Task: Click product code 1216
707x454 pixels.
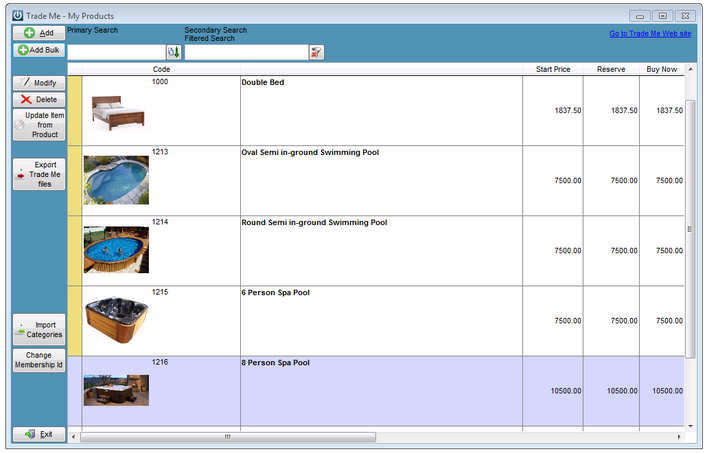Action: [x=160, y=362]
